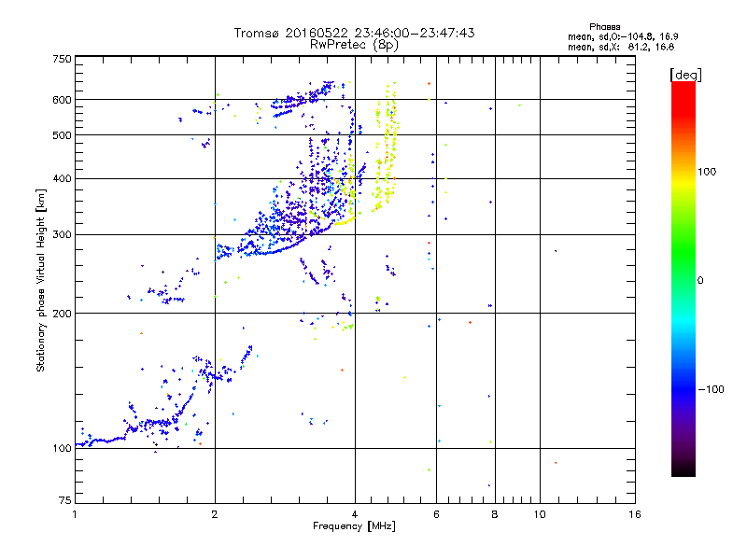Click the plot title 'Tromsø 20160522 23:46:00-23:47:43'

(x=354, y=33)
